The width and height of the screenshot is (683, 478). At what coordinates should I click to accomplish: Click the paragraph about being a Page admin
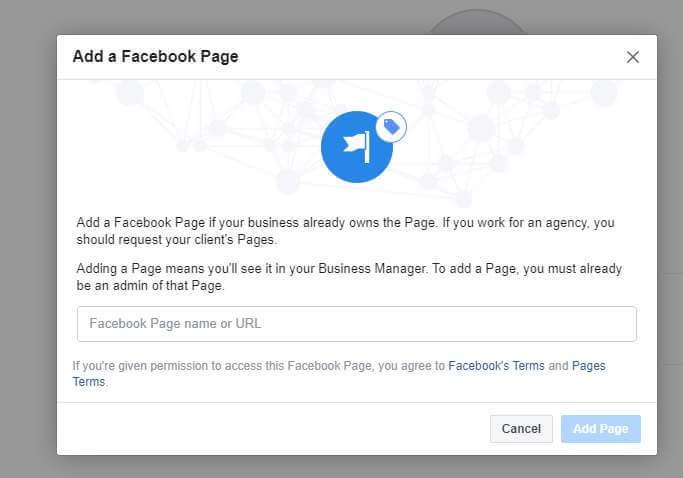tap(349, 277)
